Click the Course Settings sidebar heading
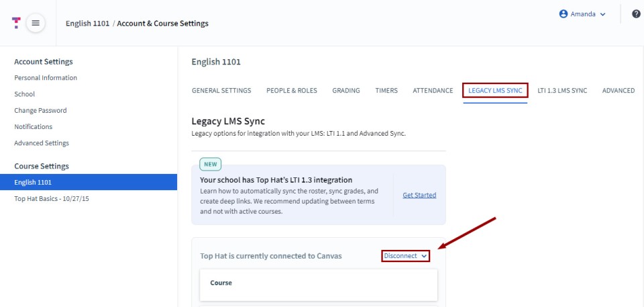Screen dimensions: 644x307 42,166
